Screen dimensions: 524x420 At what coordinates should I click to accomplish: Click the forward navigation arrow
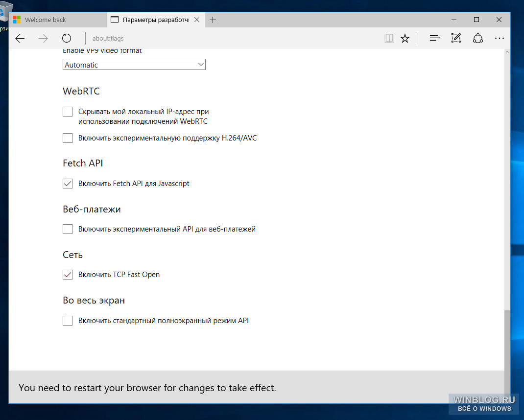(x=43, y=38)
